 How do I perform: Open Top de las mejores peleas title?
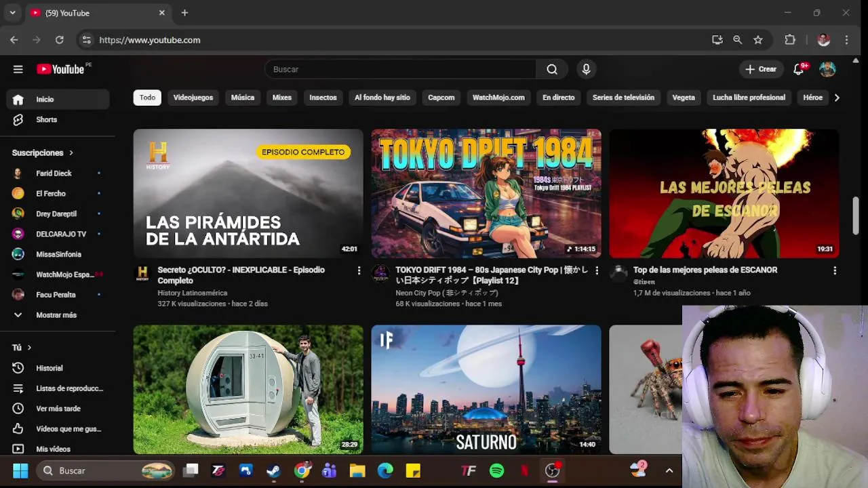point(705,270)
